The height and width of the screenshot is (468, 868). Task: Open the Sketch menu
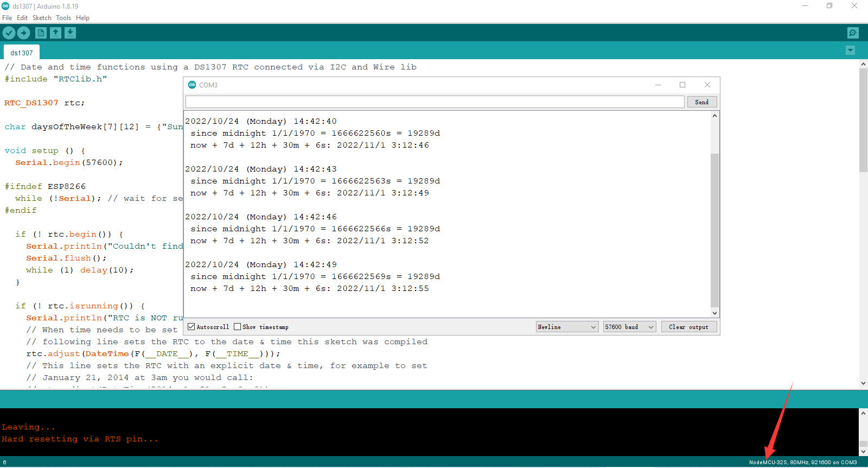coord(42,18)
